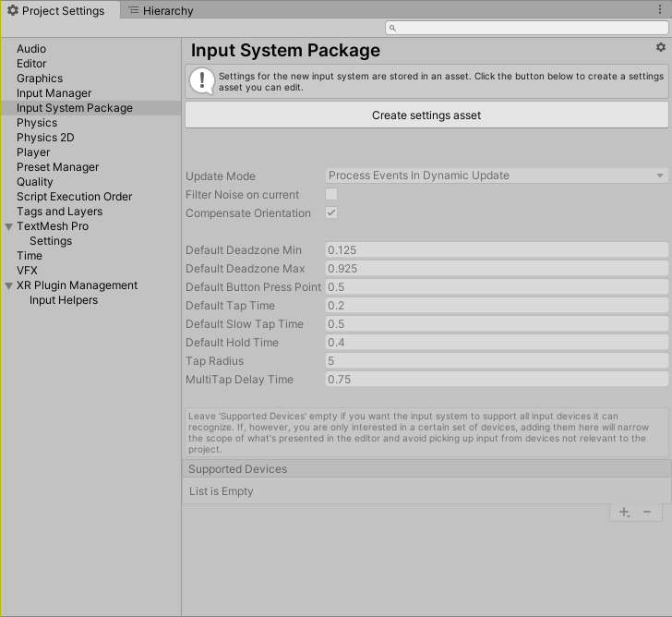Open the Update Mode dropdown

[497, 175]
